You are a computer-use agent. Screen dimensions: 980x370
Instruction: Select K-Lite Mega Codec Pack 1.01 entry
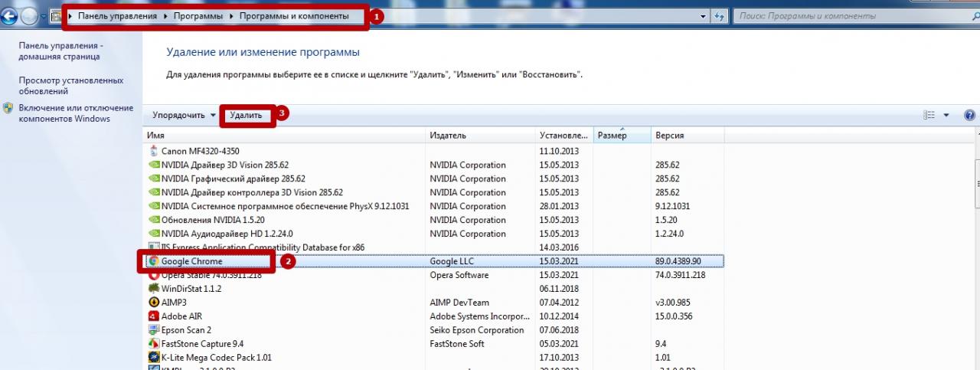point(216,358)
